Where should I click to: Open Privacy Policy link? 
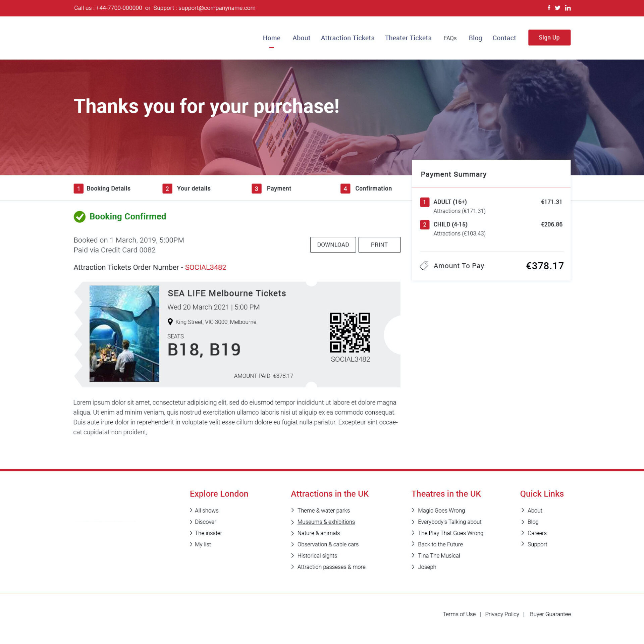tap(502, 614)
